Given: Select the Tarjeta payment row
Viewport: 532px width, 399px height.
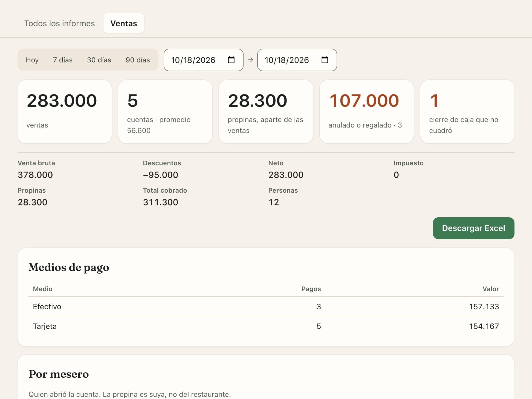Looking at the screenshot, I should (266, 326).
